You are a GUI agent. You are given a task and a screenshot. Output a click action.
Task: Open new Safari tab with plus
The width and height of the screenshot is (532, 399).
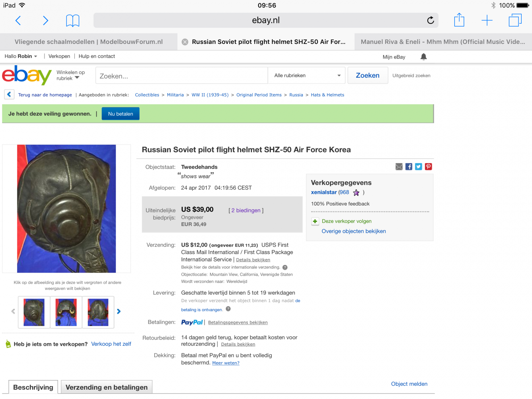coord(487,20)
